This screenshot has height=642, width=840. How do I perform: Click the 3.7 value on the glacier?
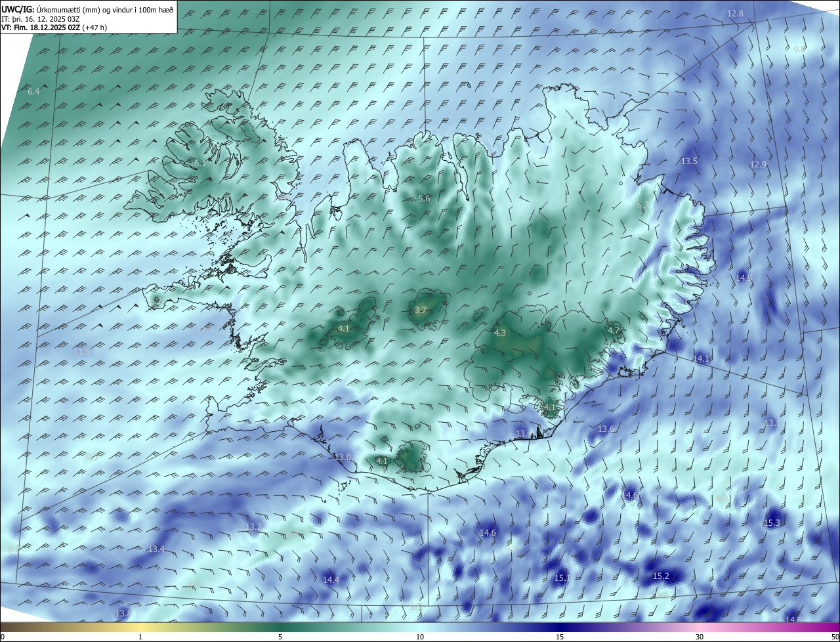tap(421, 310)
